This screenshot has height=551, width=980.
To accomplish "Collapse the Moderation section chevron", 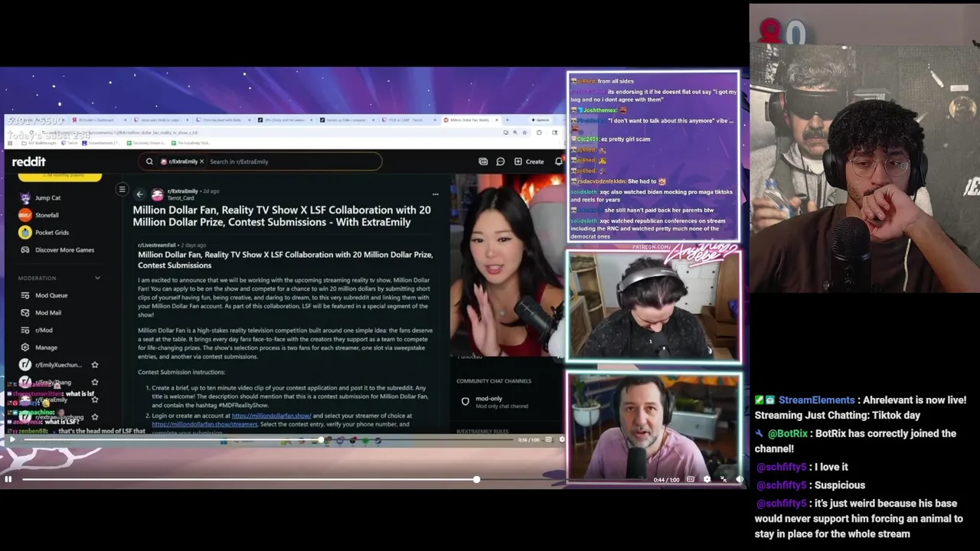I will click(x=97, y=278).
